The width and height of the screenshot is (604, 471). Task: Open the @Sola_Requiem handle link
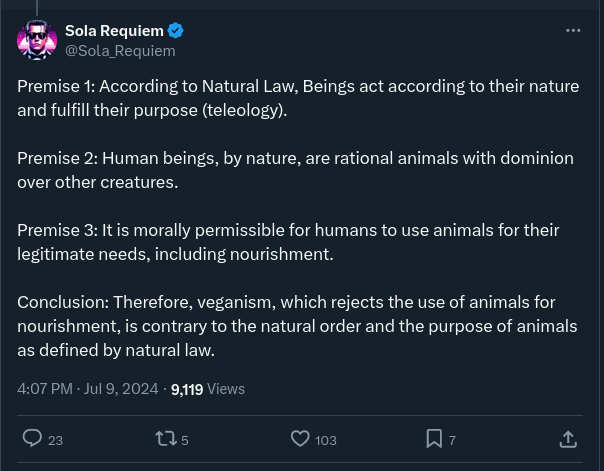pyautogui.click(x=120, y=50)
